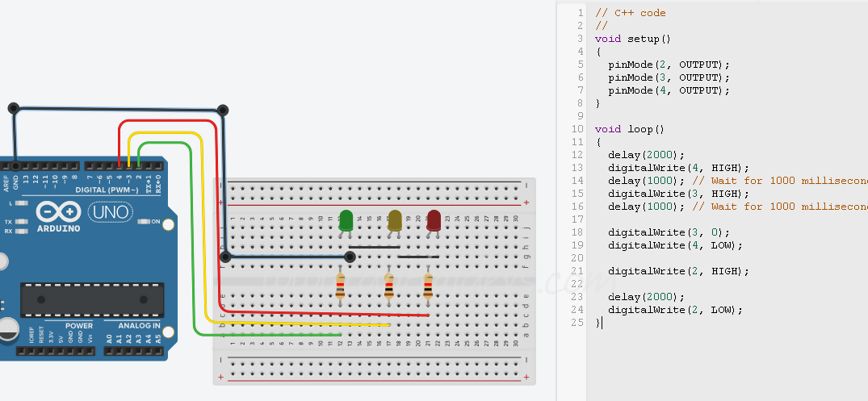The width and height of the screenshot is (868, 401).
Task: Select the yellow LED on the breadboard
Action: click(x=395, y=221)
